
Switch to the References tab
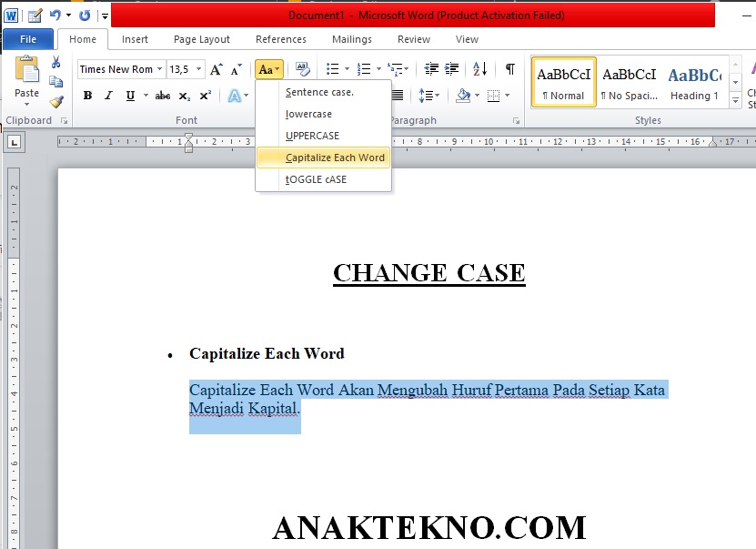[x=280, y=39]
